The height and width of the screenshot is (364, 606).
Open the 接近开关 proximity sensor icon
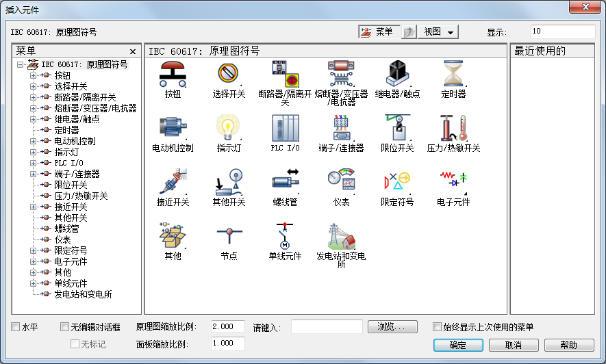coord(173,182)
